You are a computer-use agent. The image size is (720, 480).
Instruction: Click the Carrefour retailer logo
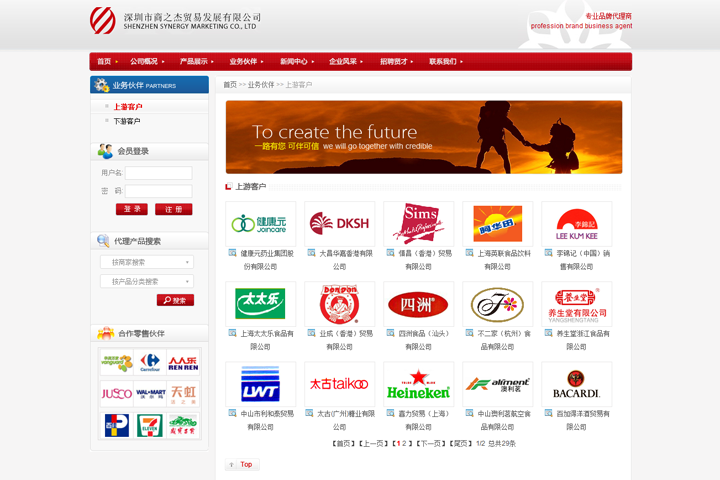click(150, 362)
